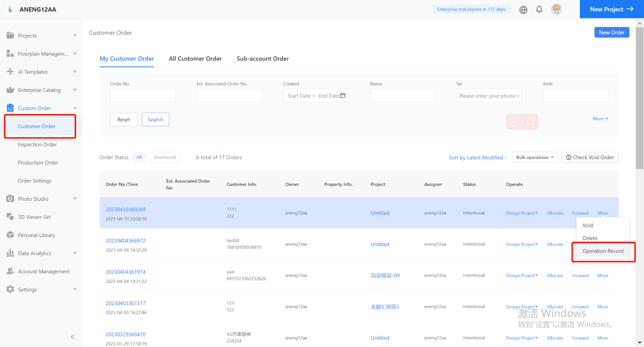Select the Intentional order status filter
Viewport: 644px width, 347px height.
165,157
